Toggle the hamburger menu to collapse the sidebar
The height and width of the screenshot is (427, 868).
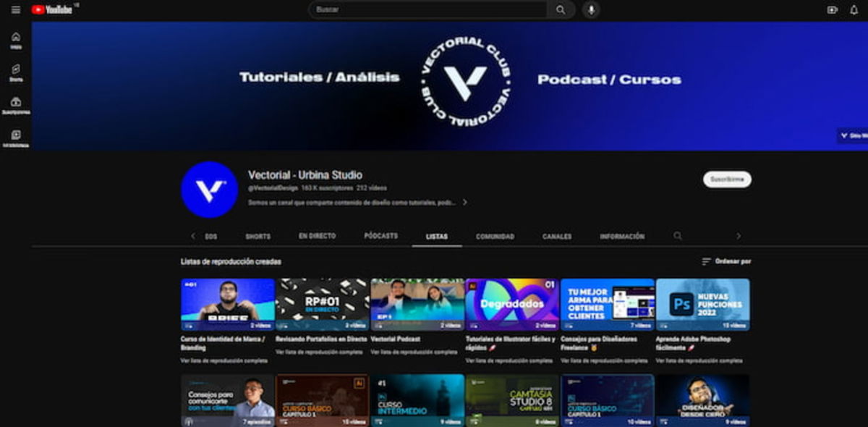[15, 10]
